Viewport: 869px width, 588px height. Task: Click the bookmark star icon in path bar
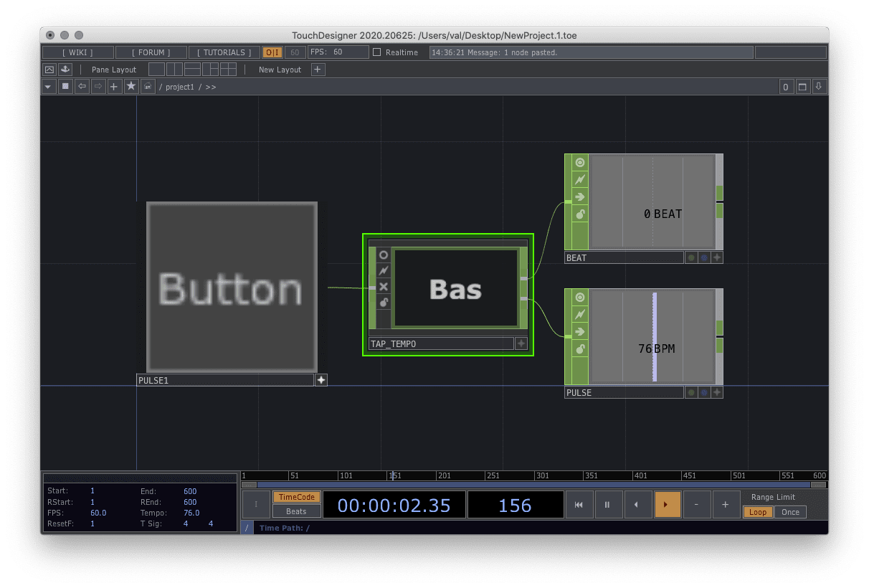coord(131,87)
